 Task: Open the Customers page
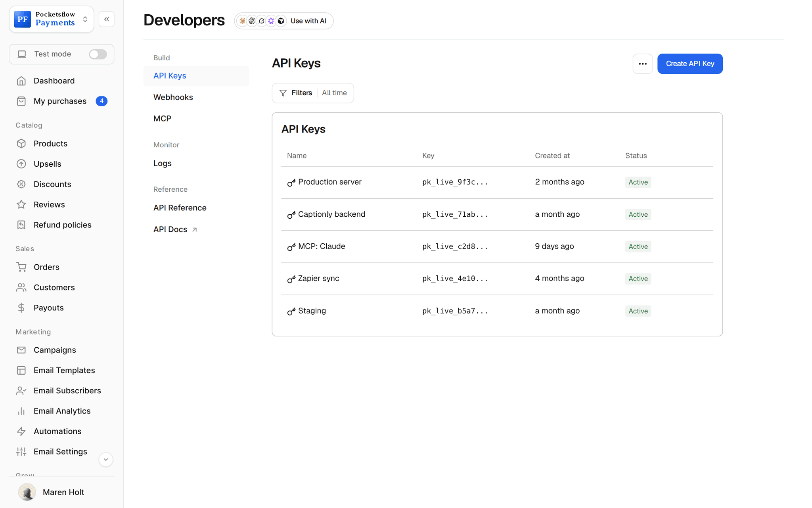[x=54, y=287]
